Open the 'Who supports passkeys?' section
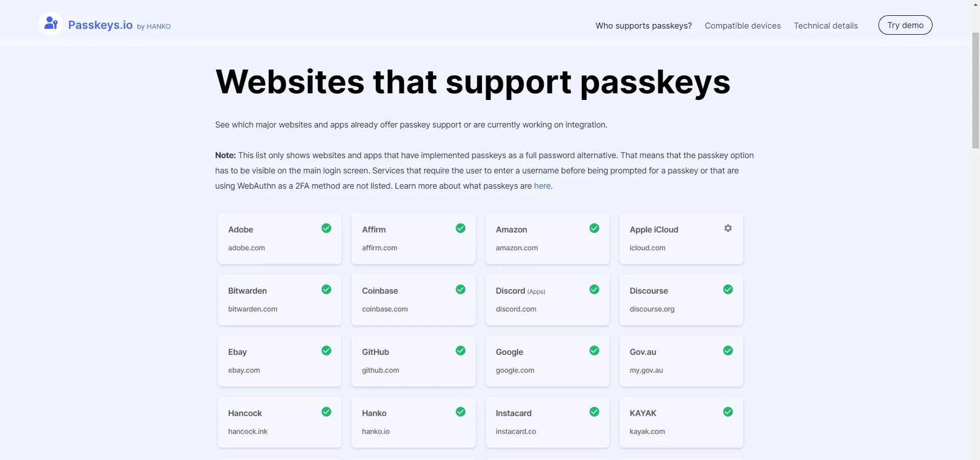The image size is (980, 460). point(643,25)
